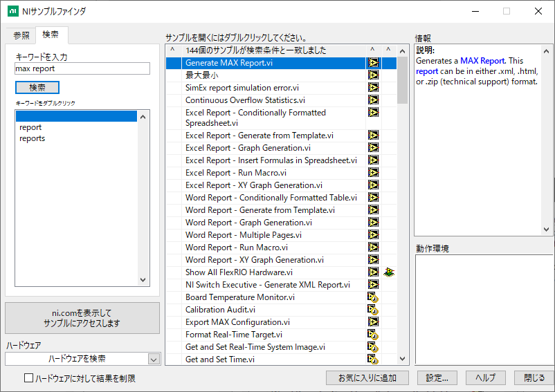
Task: Click VI icon for Word Report - Graph Generation.vi
Action: pos(373,223)
